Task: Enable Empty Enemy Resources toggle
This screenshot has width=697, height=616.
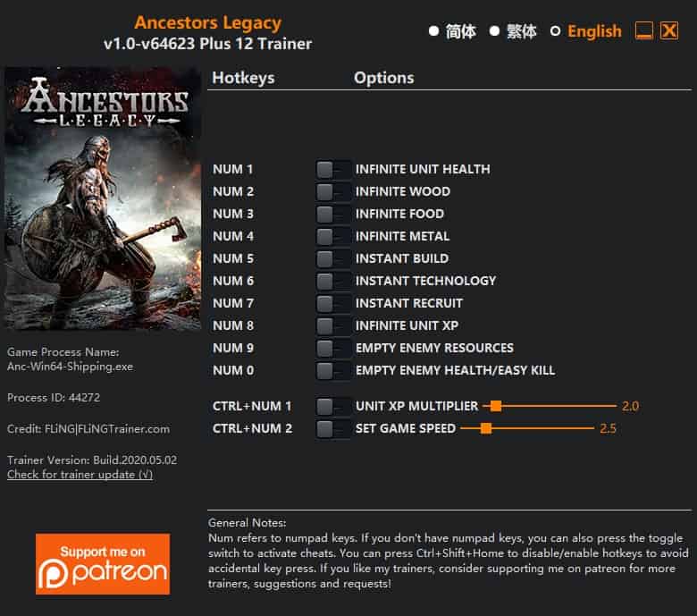Action: [x=333, y=348]
